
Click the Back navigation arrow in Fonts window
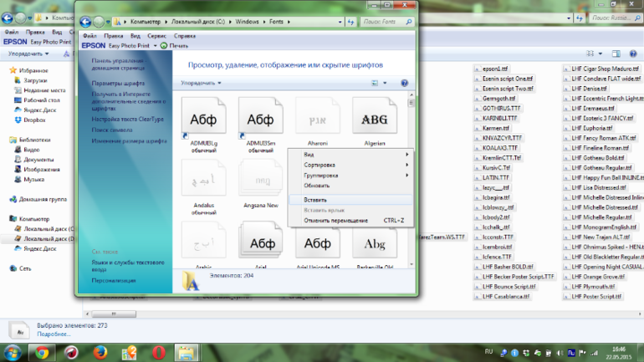pyautogui.click(x=84, y=20)
